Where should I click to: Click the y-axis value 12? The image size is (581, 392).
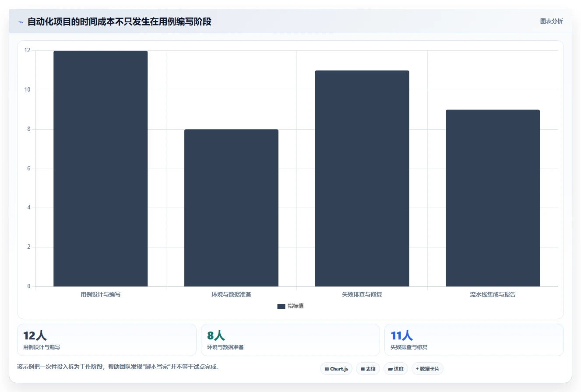[x=28, y=50]
